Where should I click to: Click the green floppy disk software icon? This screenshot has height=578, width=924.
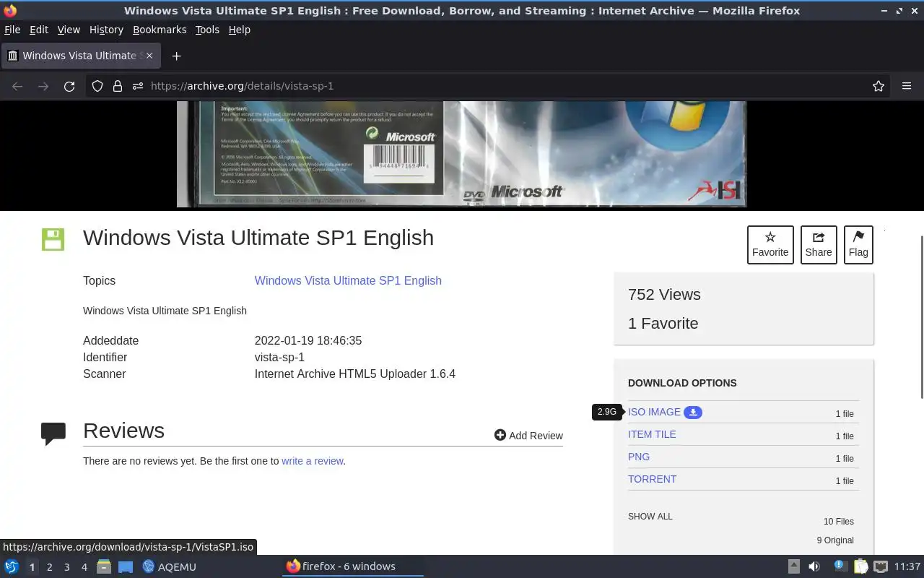click(53, 239)
